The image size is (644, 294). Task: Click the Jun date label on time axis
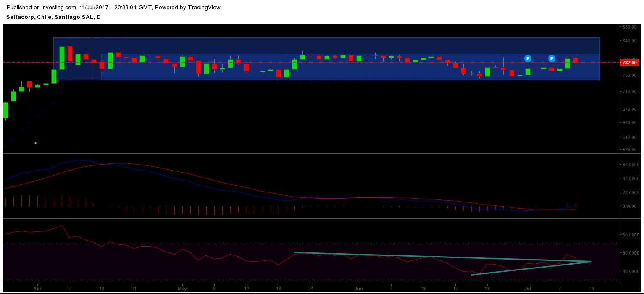pos(358,289)
